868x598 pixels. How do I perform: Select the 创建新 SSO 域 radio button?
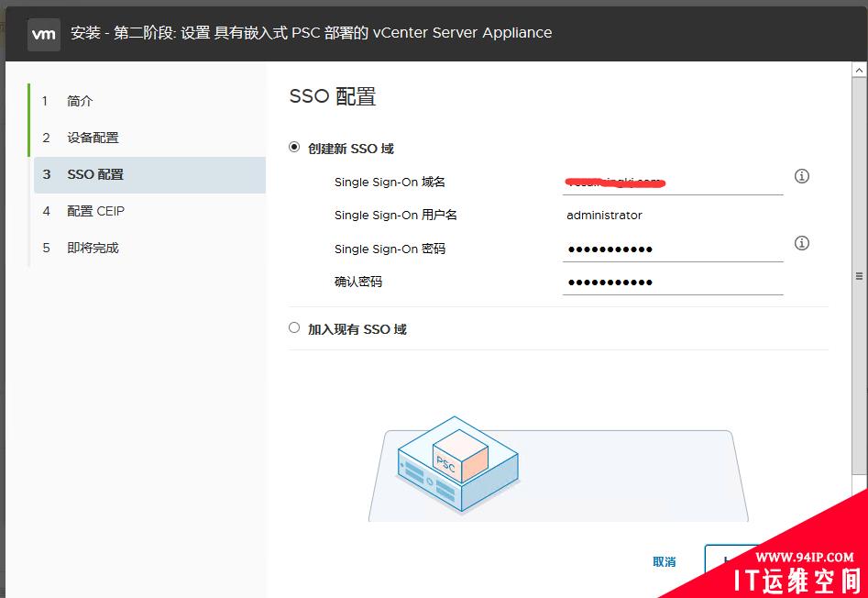pos(294,148)
